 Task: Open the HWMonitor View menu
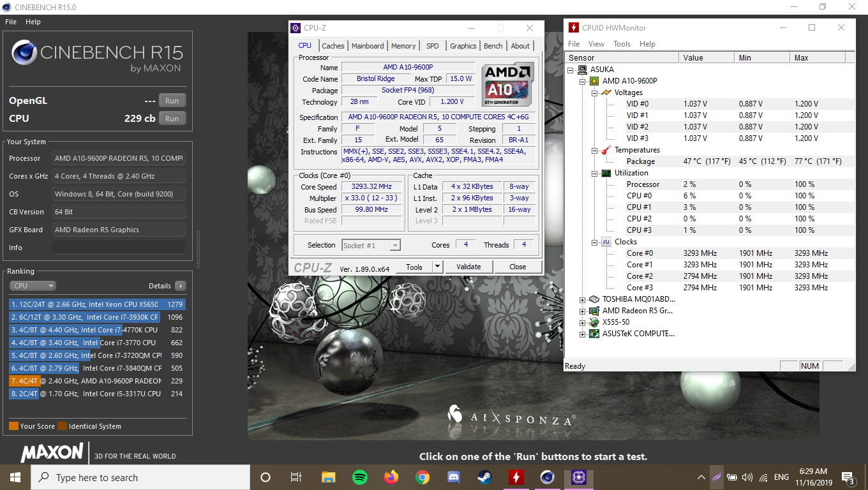[596, 44]
